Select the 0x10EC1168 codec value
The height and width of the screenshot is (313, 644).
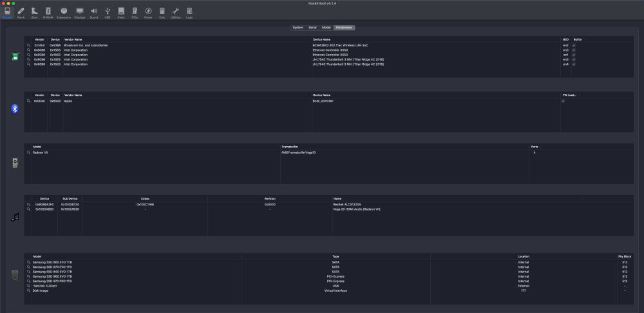point(145,204)
